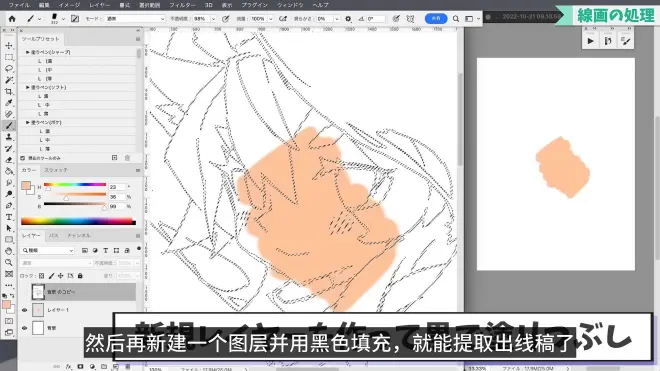Select the Move tool
Viewport: 660px width, 371px height.
point(9,45)
